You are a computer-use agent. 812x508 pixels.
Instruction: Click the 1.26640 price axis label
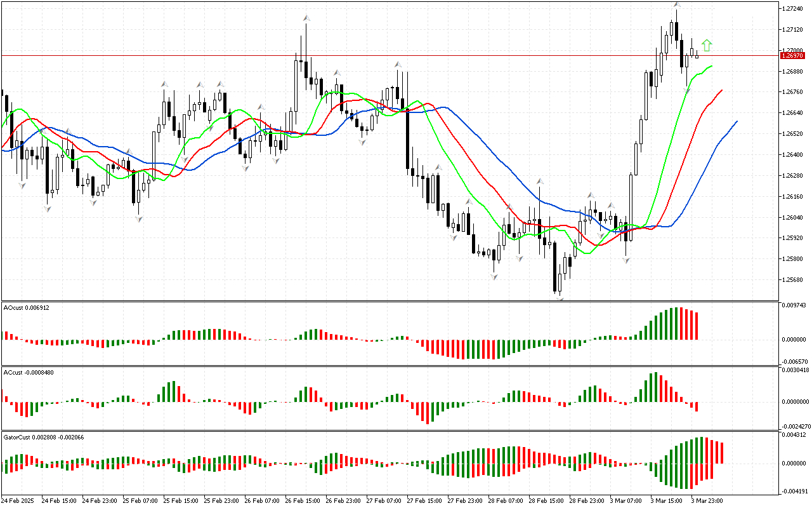[x=793, y=113]
